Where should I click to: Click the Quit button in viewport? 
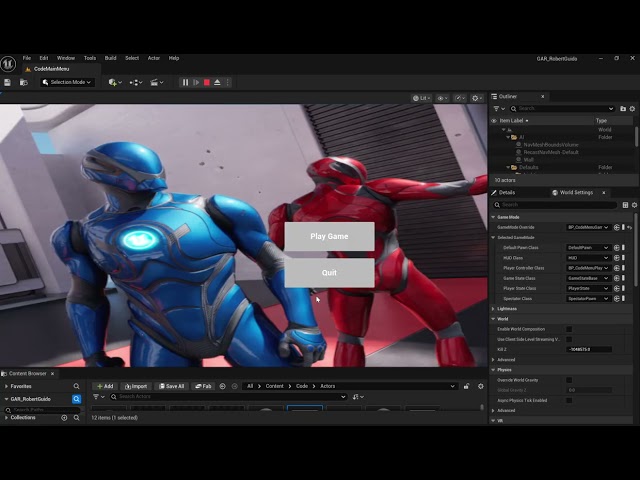point(329,273)
